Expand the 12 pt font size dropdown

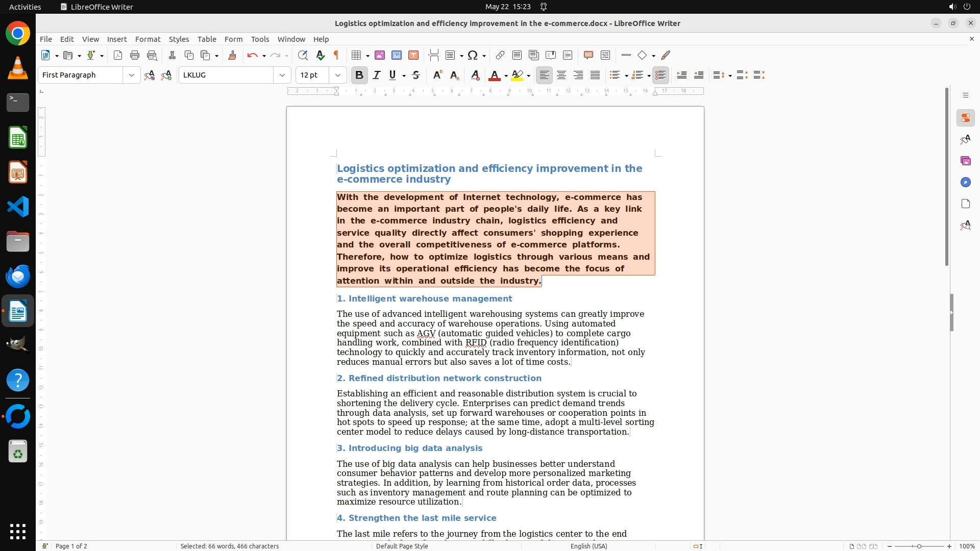(x=337, y=75)
